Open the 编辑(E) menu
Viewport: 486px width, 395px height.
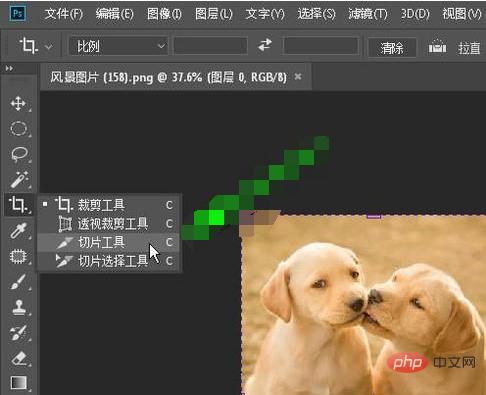tap(114, 14)
